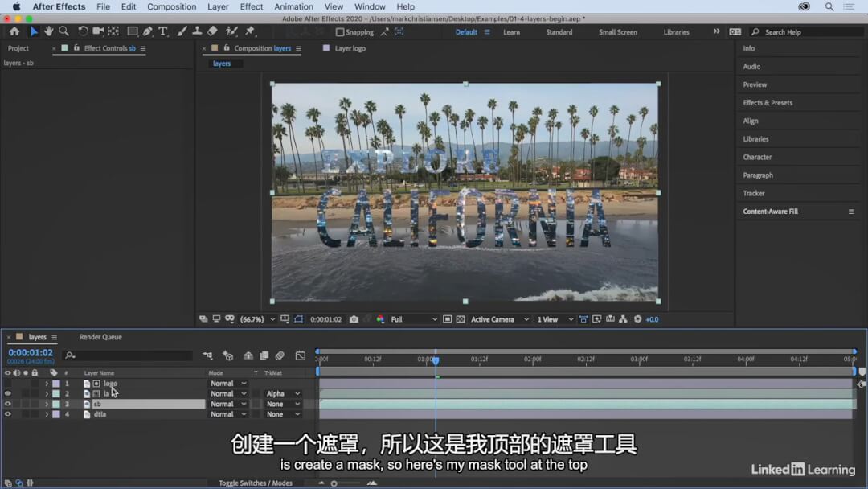Image resolution: width=868 pixels, height=489 pixels.
Task: Toggle the transparency grid in the viewer
Action: (461, 319)
